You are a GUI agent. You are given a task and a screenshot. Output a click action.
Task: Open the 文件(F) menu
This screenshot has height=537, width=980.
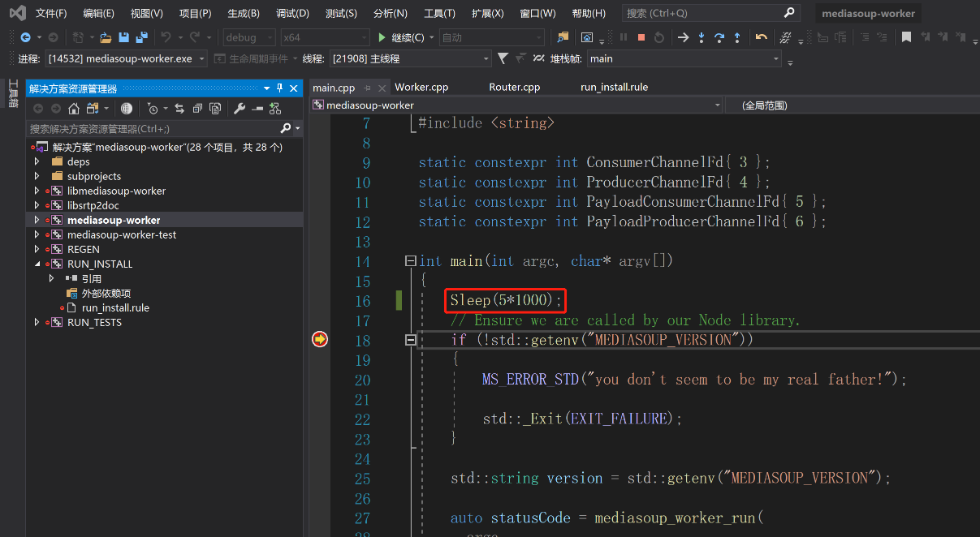click(51, 14)
